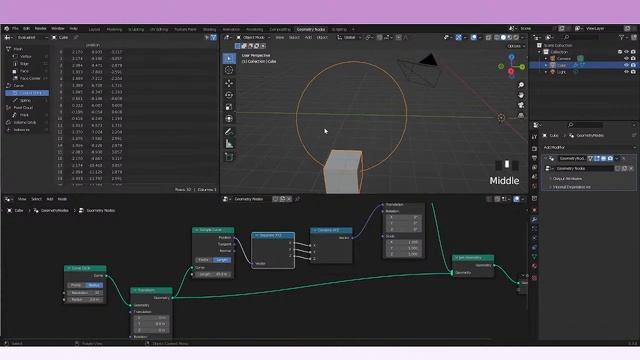Screen dimensions: 640x360
Task: Adjust Radius field on Curve Circle node
Action: [85, 300]
